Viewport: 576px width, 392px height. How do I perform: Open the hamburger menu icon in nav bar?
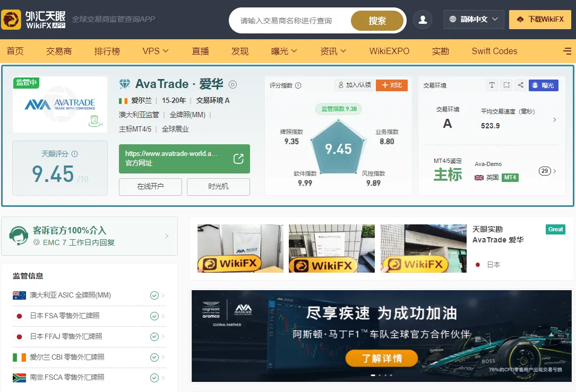tap(567, 51)
